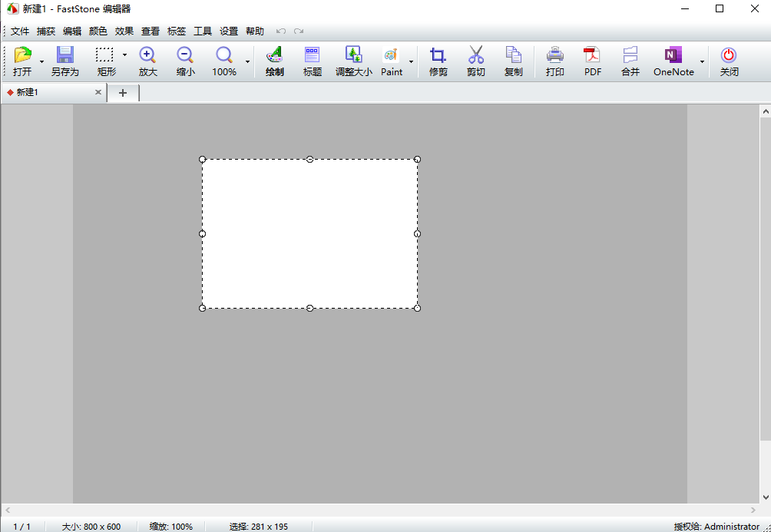Export image to PDF icon
This screenshot has width=771, height=532.
(x=593, y=55)
